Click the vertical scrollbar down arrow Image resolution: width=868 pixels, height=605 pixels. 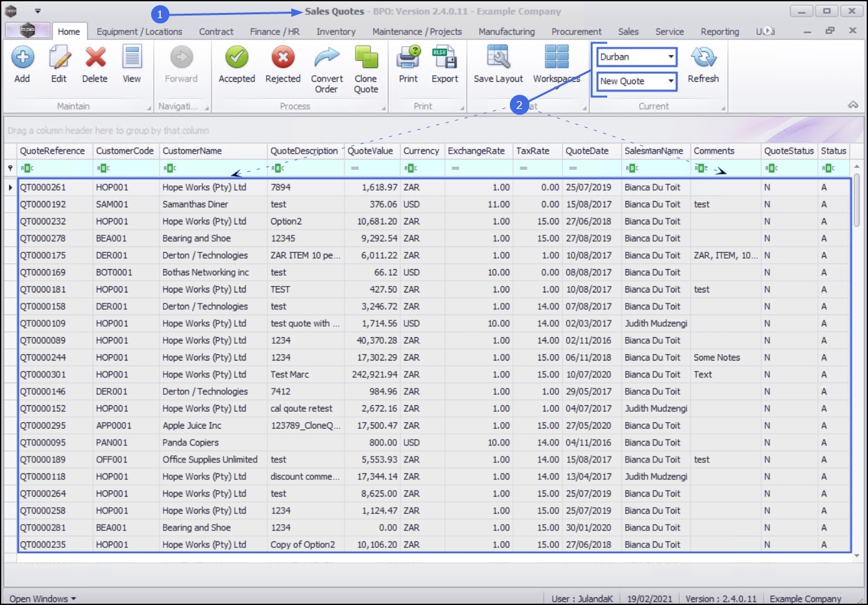point(856,556)
